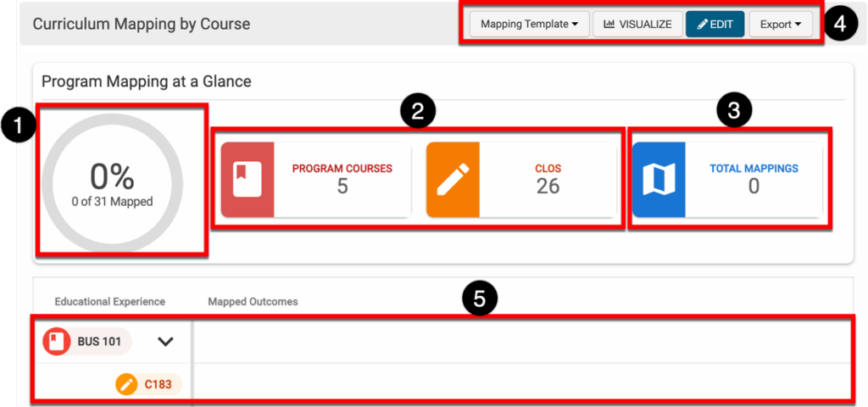Click the Mapped Outcomes column header
868x407 pixels.
[x=253, y=301]
